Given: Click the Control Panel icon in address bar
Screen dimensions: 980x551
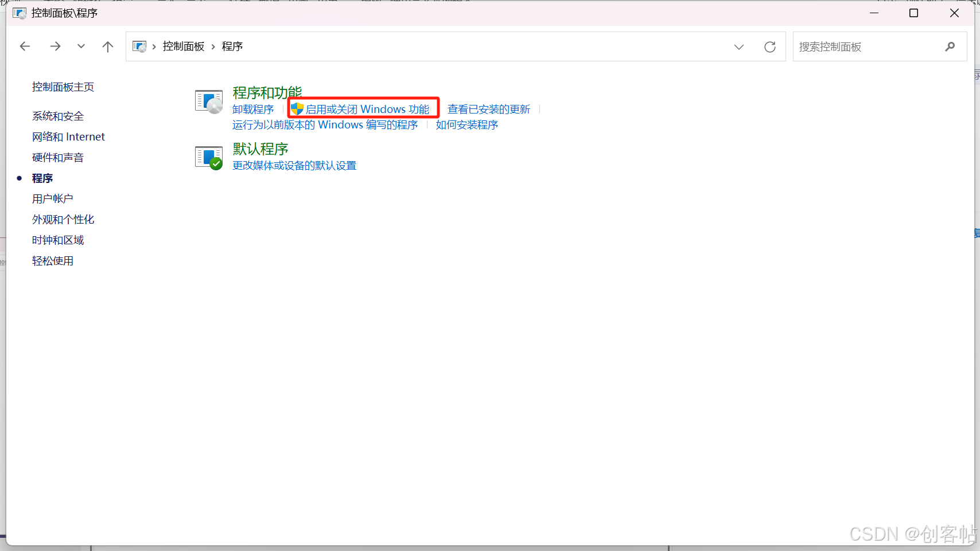Looking at the screenshot, I should [139, 46].
